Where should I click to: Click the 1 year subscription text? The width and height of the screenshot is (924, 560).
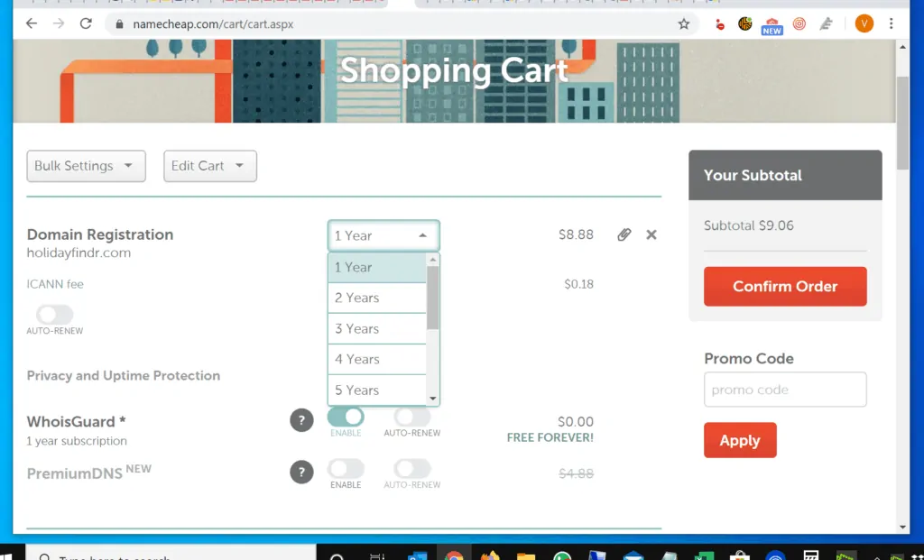pyautogui.click(x=77, y=440)
